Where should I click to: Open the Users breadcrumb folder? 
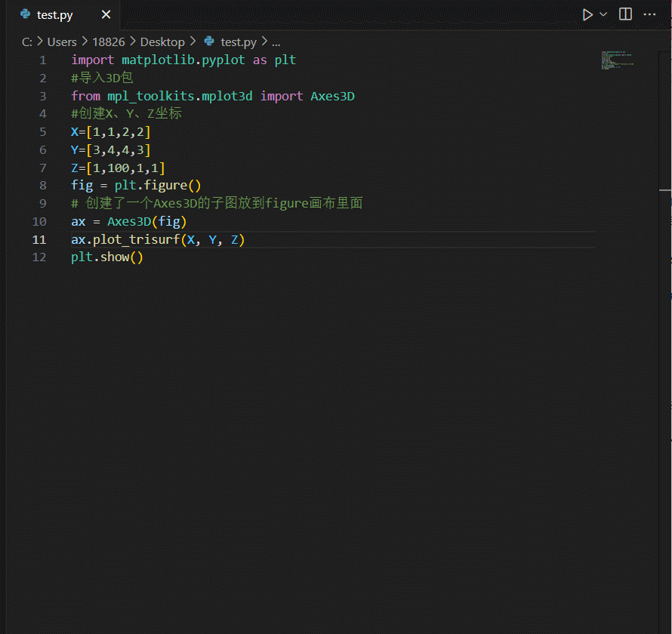(62, 42)
